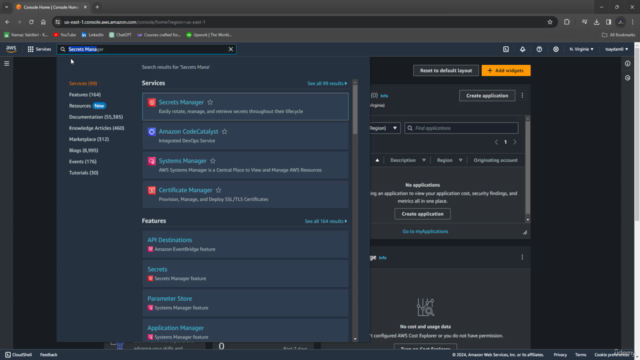Favorite Certificate Manager with star
This screenshot has width=640, height=360.
click(218, 190)
